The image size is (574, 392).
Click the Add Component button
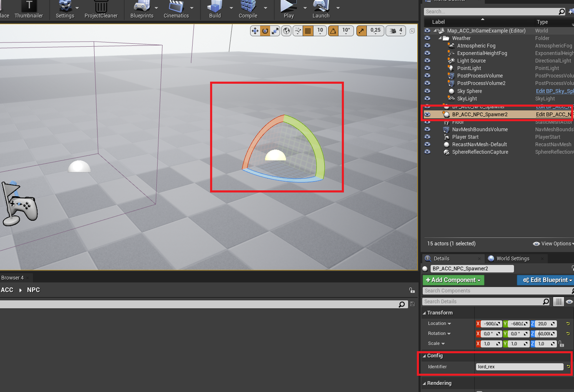tap(453, 280)
